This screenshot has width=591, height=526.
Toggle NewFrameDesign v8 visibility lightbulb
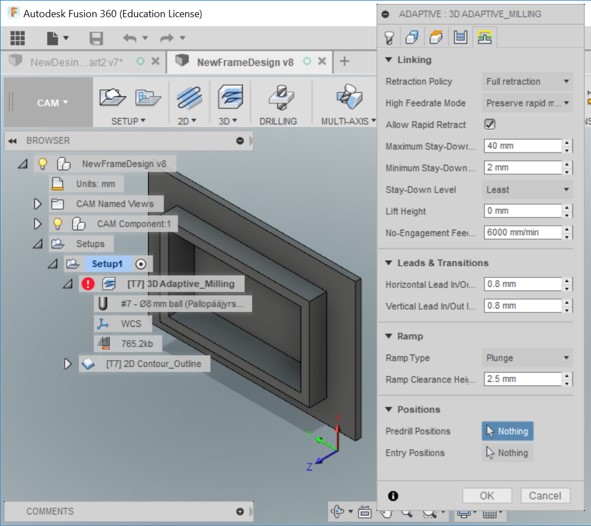click(x=43, y=164)
